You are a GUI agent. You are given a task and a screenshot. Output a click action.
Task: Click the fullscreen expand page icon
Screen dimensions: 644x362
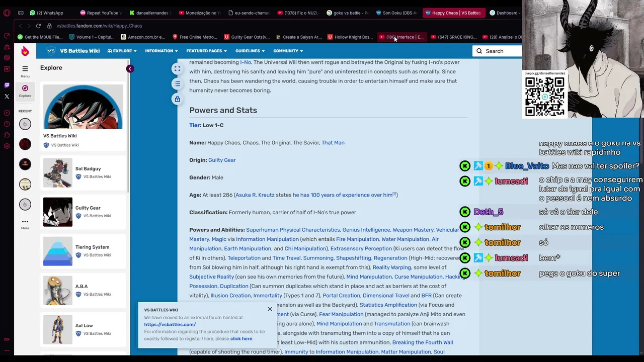[x=177, y=69]
